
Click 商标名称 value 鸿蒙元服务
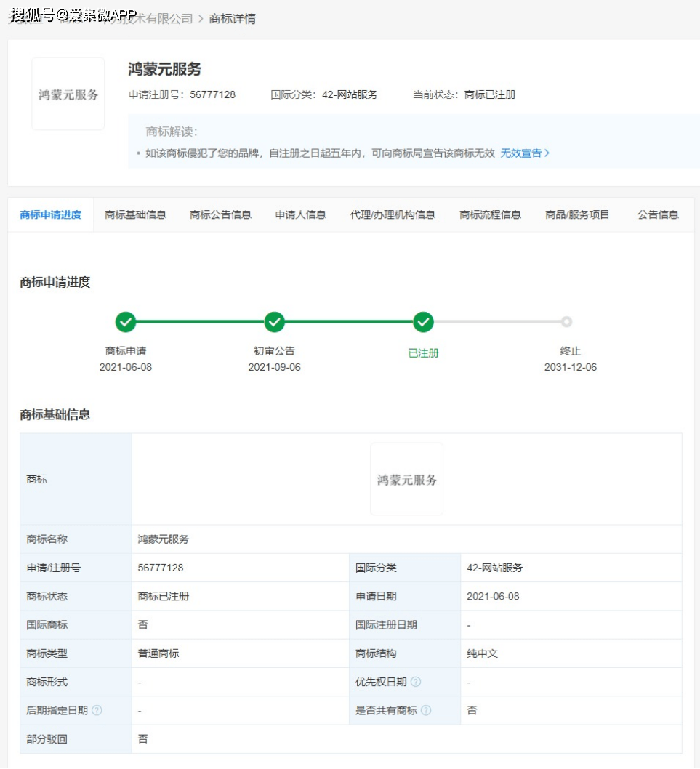coord(164,539)
